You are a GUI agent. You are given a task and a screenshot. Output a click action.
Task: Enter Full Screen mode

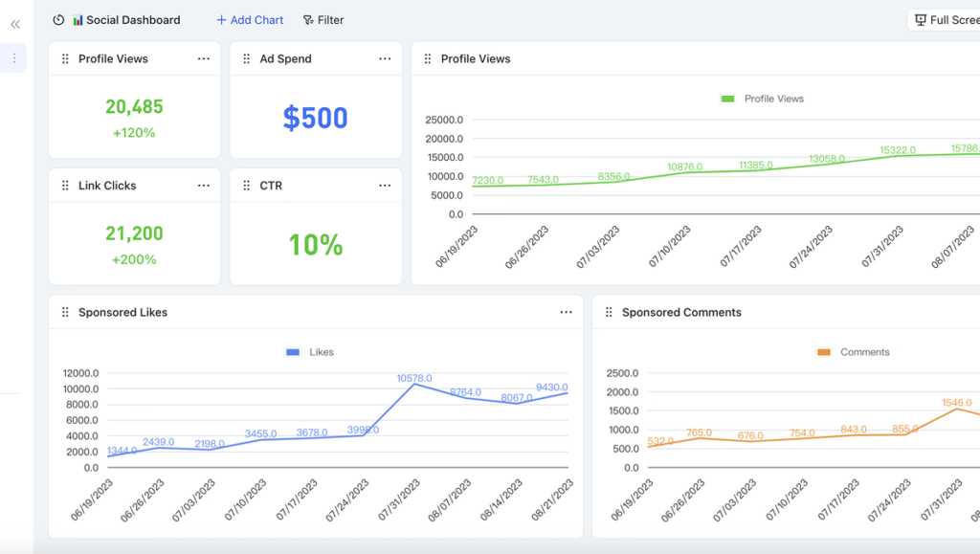[x=946, y=20]
